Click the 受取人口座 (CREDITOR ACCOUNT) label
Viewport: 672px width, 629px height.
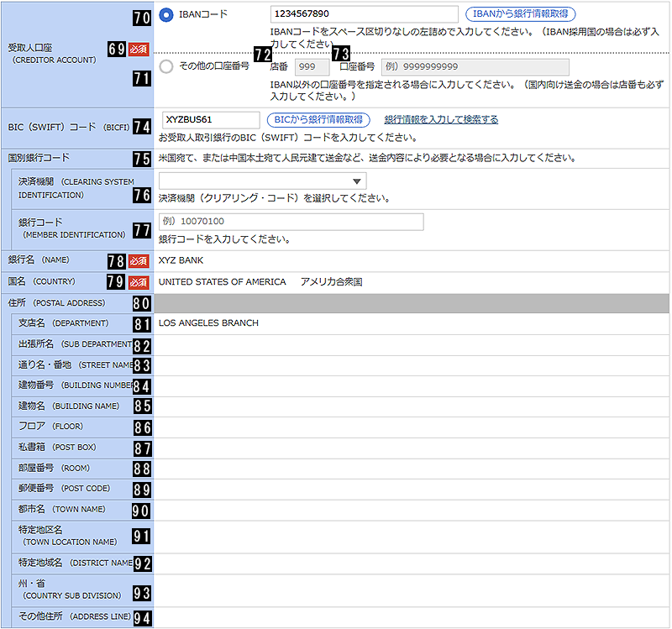(52, 54)
